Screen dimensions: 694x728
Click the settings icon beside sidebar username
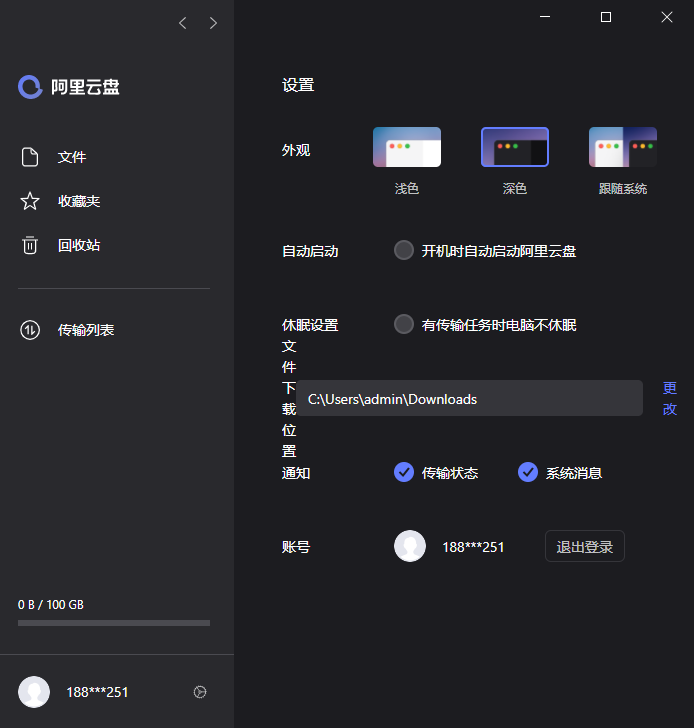click(x=200, y=692)
